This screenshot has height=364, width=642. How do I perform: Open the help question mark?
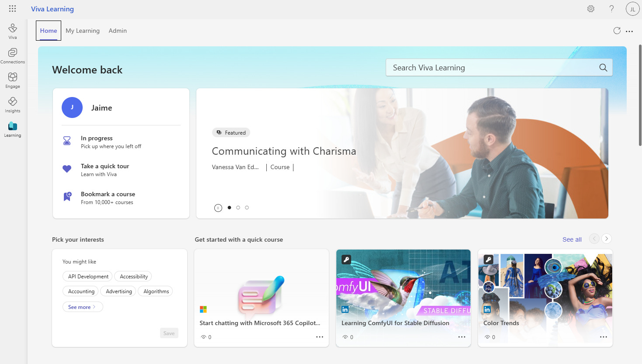611,9
